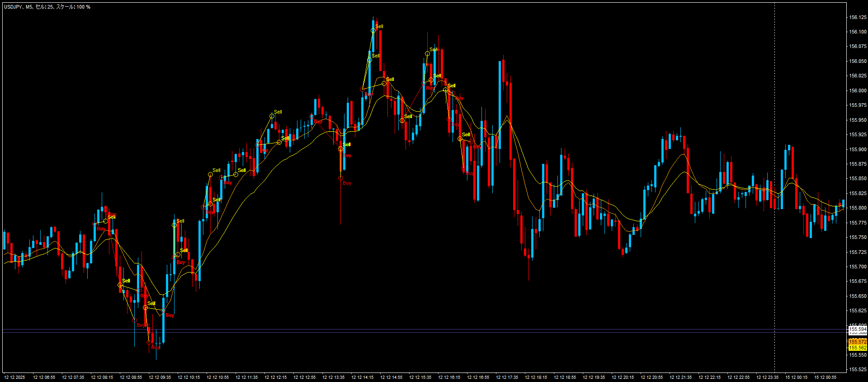Click the 12 12 2025 date label
The image size is (868, 382).
(14, 377)
